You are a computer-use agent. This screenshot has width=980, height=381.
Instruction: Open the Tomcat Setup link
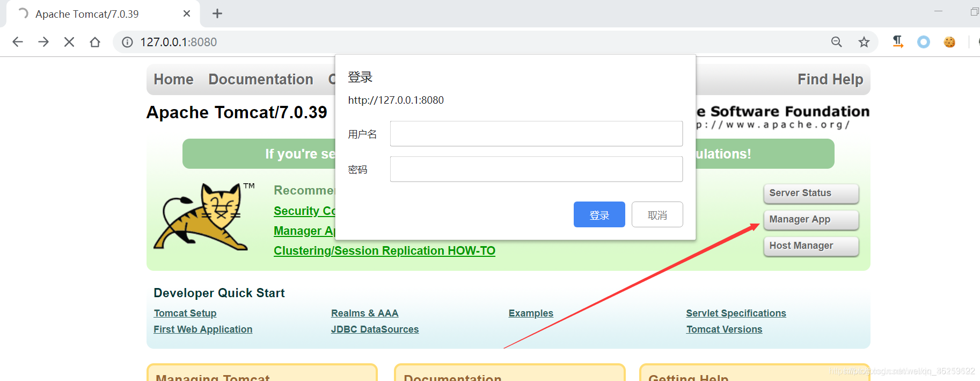[x=185, y=313]
